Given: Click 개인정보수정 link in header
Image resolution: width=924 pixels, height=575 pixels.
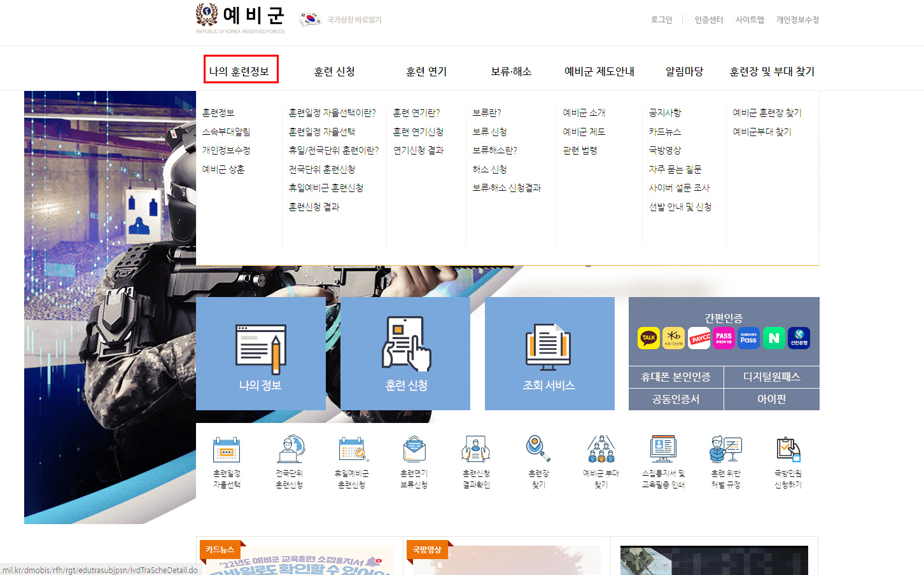Looking at the screenshot, I should 797,20.
